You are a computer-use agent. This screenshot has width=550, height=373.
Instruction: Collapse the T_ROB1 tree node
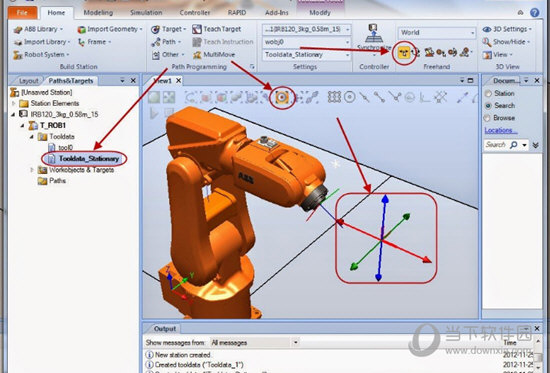tap(22, 125)
